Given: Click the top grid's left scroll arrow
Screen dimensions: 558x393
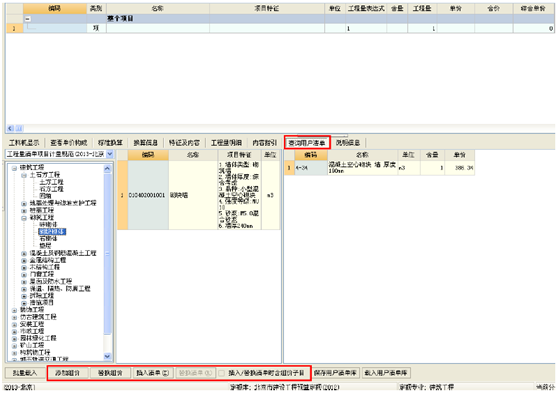Looking at the screenshot, I should pyautogui.click(x=10, y=128).
